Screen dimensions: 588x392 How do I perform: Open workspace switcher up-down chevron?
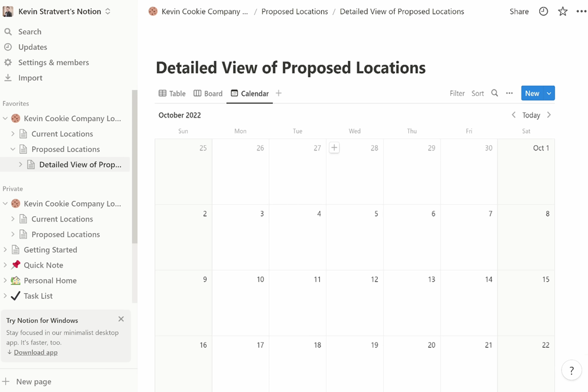[x=107, y=11]
